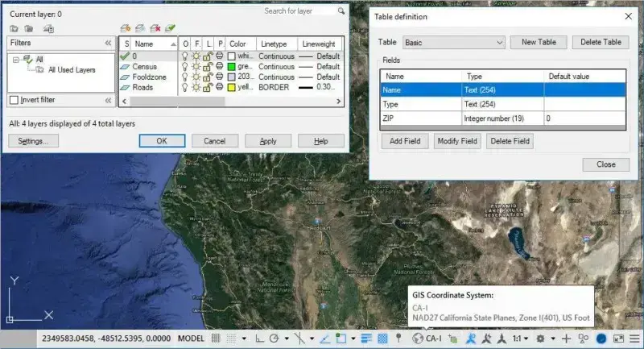Click the Set Current layer green checkmark icon
This screenshot has height=349, width=644.
[171, 28]
